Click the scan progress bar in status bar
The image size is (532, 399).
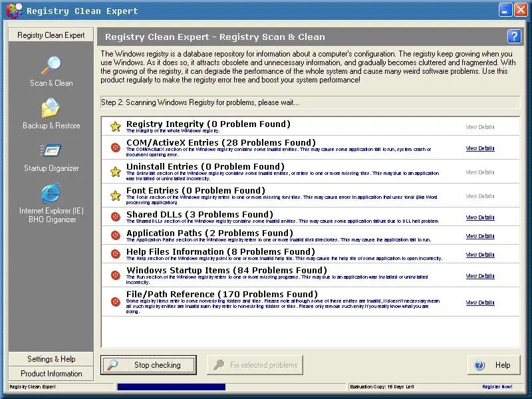(x=231, y=387)
